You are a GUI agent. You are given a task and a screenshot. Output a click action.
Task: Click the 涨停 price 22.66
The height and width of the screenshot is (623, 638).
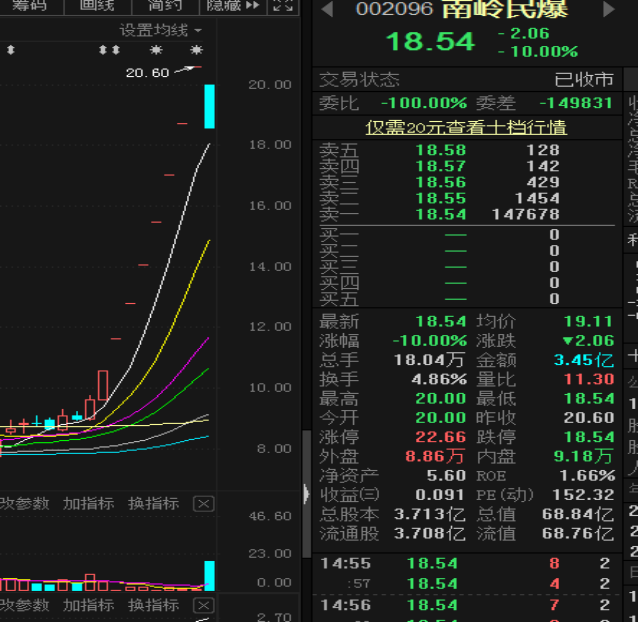tap(440, 437)
